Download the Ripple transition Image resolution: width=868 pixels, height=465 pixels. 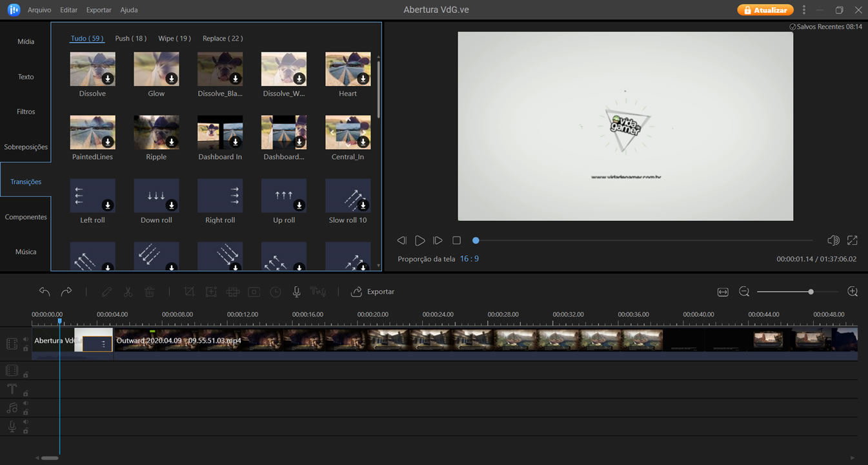tap(172, 141)
